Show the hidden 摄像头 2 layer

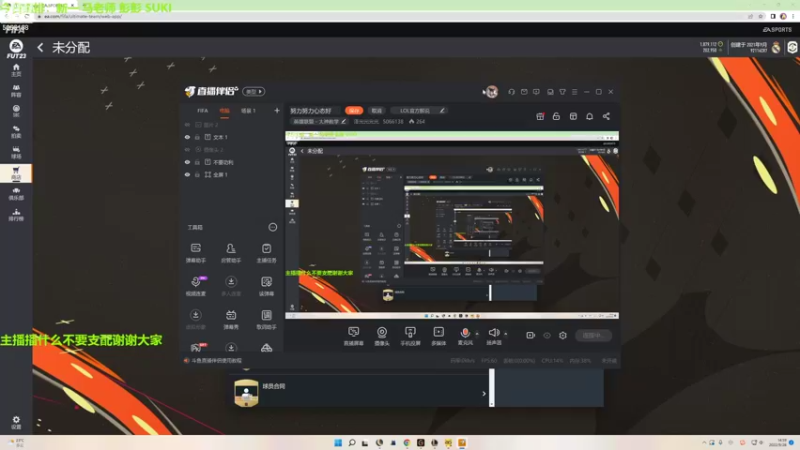[x=187, y=149]
